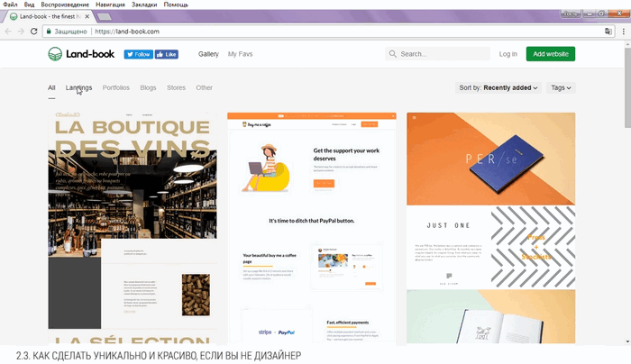Click the browser forward arrow
Viewport: 631px width, 364px height.
(x=21, y=32)
